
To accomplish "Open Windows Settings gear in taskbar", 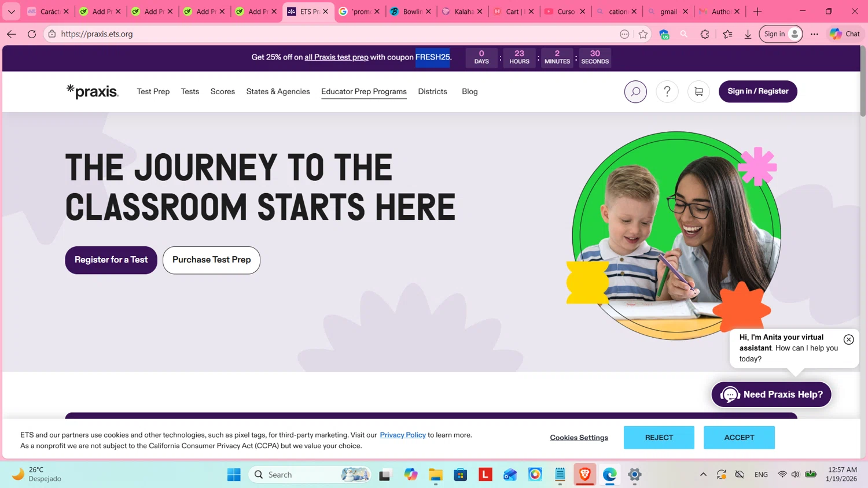I will pyautogui.click(x=635, y=475).
